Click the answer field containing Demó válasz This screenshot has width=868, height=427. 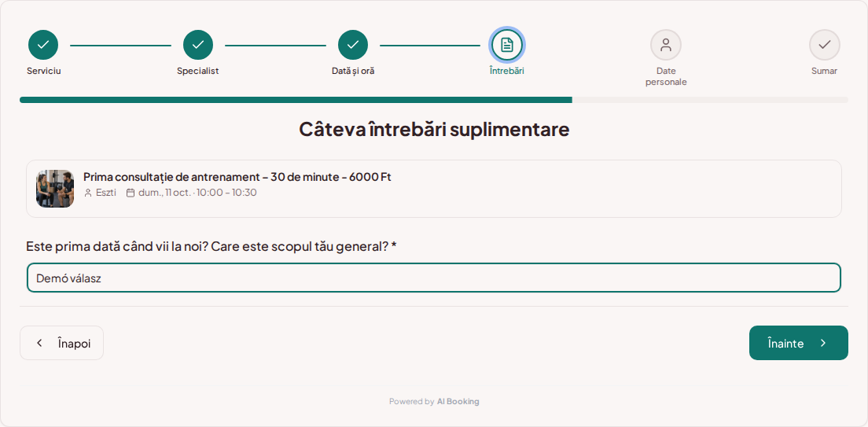click(434, 278)
